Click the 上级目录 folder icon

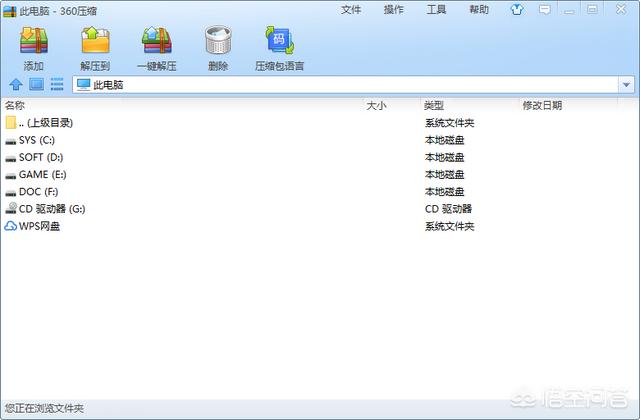pos(11,122)
